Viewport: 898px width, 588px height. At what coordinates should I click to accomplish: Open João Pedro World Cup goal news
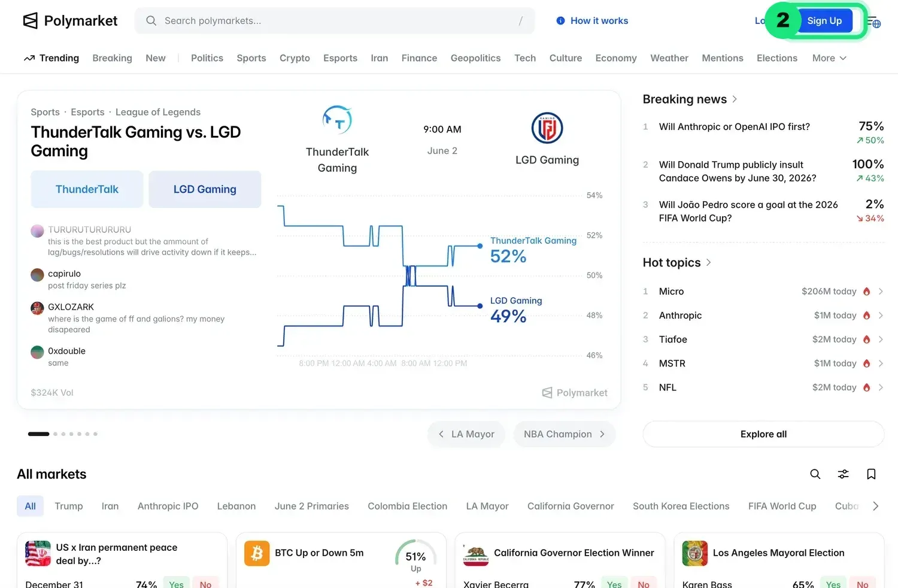pos(748,211)
